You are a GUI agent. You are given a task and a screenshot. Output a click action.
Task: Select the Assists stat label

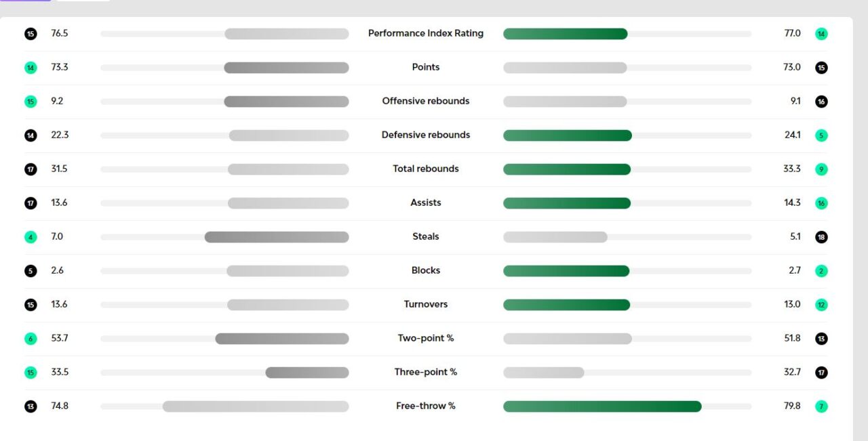click(x=426, y=203)
